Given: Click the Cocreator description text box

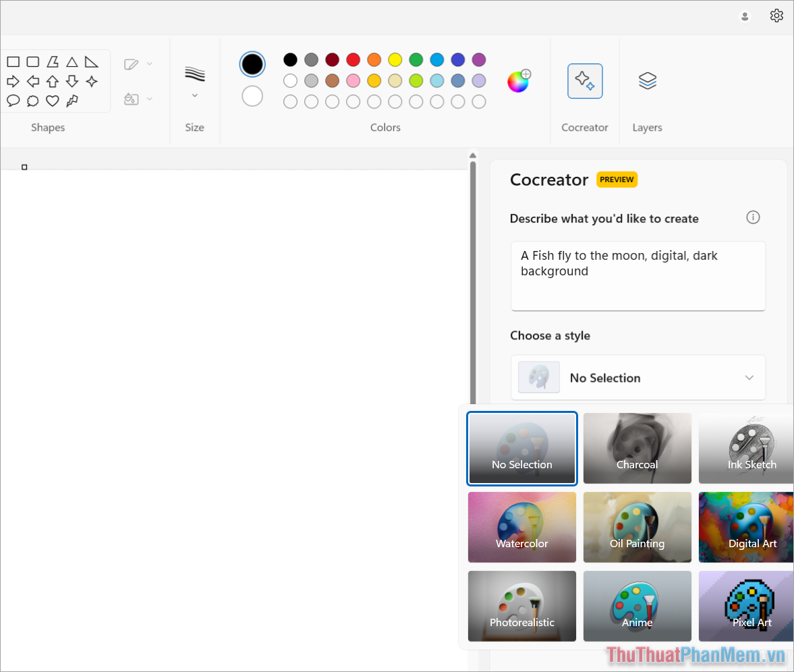Looking at the screenshot, I should tap(637, 276).
